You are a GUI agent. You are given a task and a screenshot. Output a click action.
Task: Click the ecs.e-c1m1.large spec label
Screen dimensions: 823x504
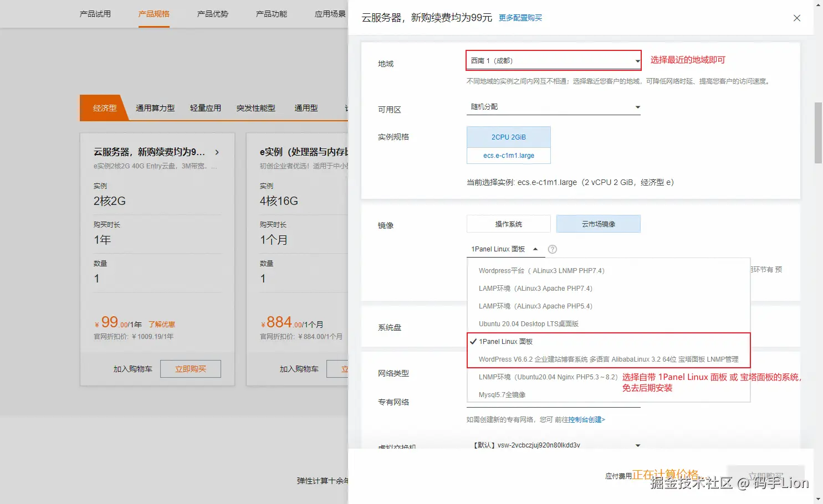tap(509, 156)
